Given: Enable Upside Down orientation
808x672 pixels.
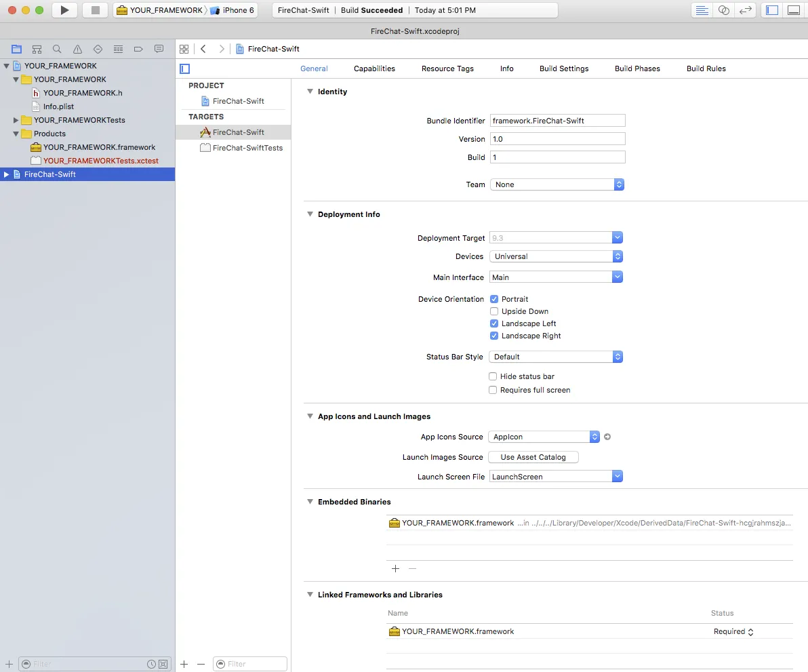Looking at the screenshot, I should pyautogui.click(x=493, y=311).
